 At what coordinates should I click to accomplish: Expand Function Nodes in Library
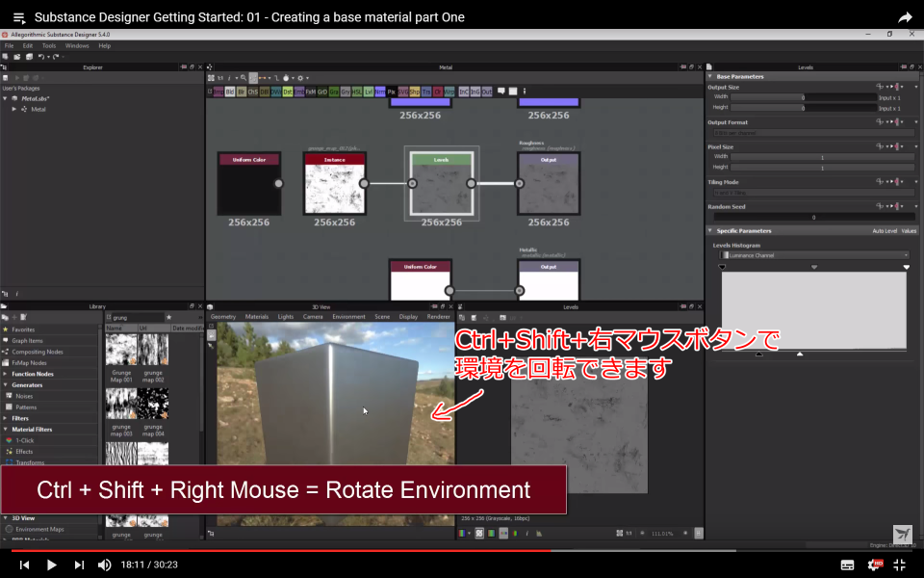(6, 374)
